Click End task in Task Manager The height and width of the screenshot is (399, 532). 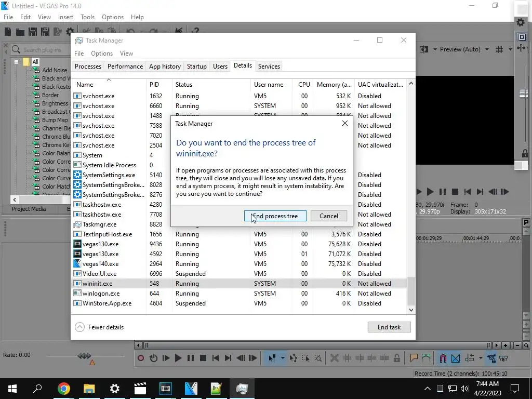(x=389, y=327)
